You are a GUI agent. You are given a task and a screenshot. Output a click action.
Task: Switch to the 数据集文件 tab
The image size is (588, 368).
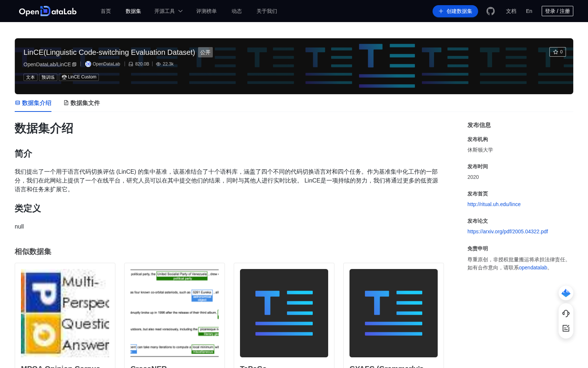point(82,103)
